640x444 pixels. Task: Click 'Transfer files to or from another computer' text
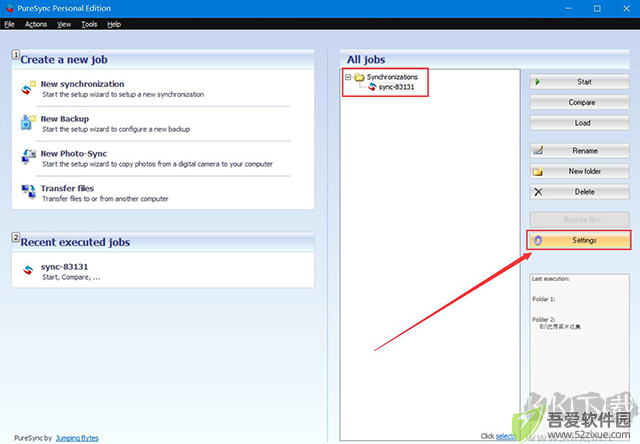105,199
